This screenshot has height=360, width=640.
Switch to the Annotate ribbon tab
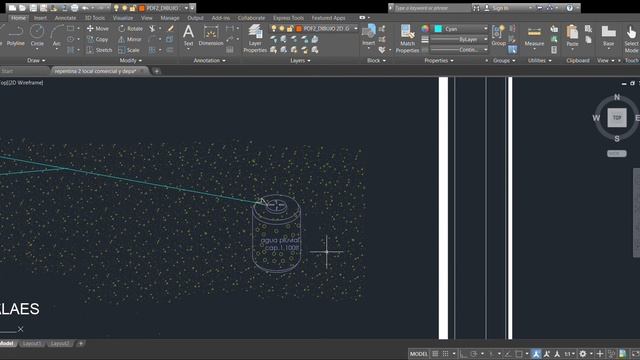click(x=65, y=18)
